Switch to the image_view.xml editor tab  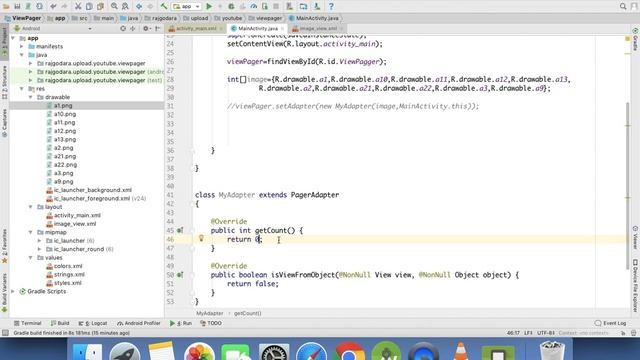coord(318,29)
